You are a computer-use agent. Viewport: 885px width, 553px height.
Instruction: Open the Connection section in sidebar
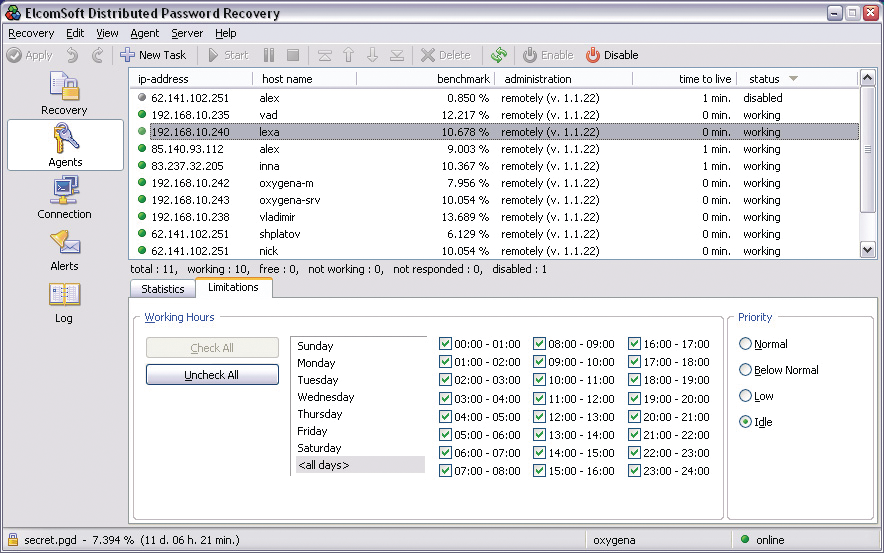click(x=64, y=198)
